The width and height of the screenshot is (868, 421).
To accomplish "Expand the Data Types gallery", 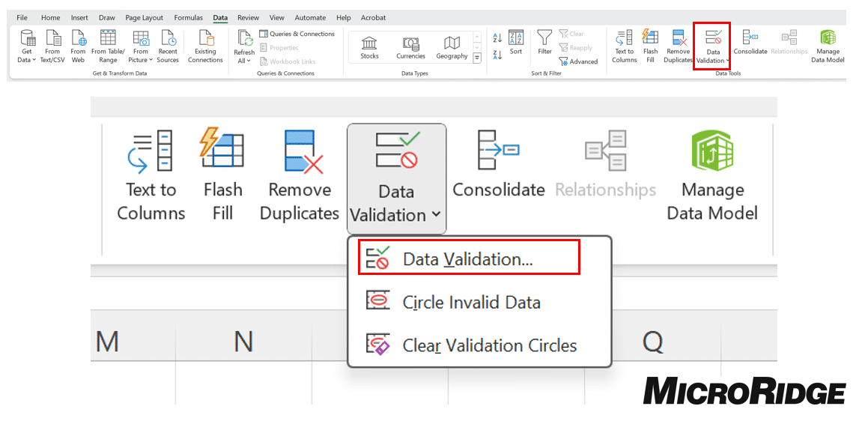I will pos(477,57).
